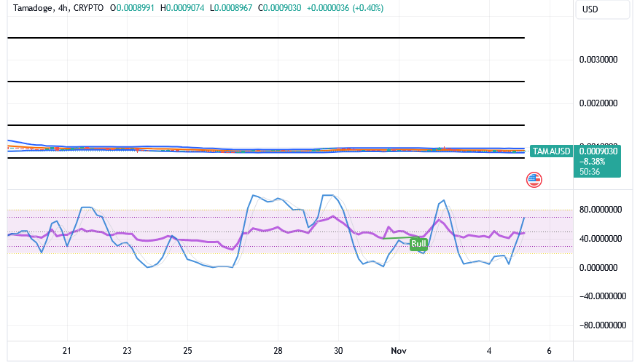This screenshot has height=364, width=640.
Task: Click the 50:36 countdown timer
Action: [x=590, y=172]
